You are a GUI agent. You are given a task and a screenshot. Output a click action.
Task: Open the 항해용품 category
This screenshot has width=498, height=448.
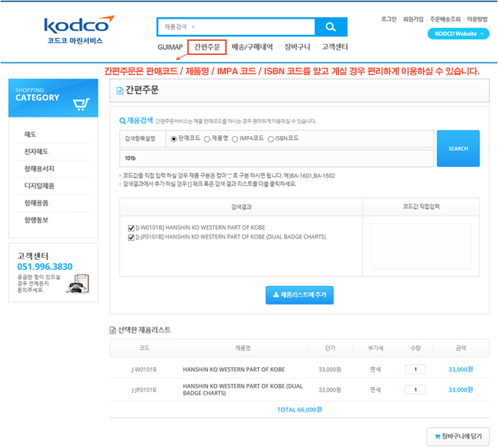pyautogui.click(x=36, y=204)
